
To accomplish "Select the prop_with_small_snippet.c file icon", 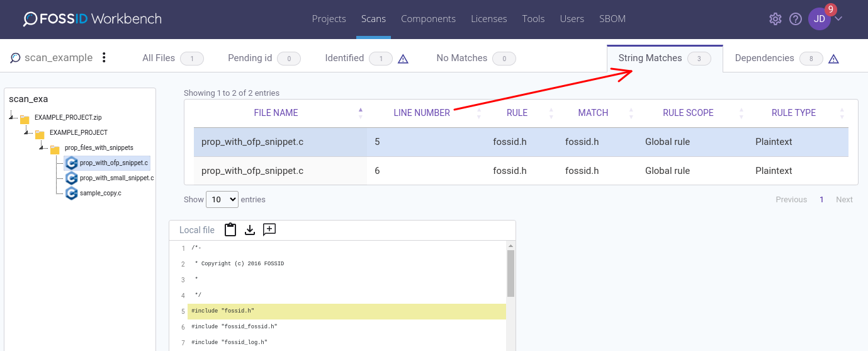I will 71,178.
